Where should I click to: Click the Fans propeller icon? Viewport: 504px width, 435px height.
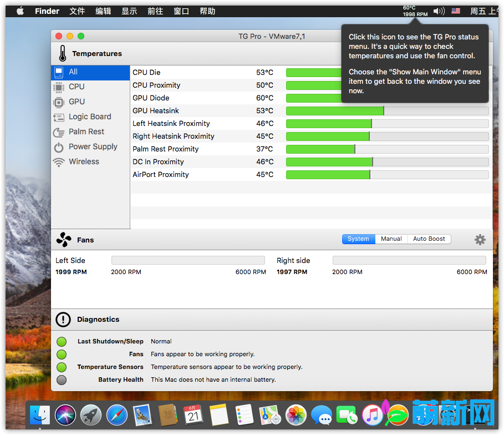tap(64, 240)
